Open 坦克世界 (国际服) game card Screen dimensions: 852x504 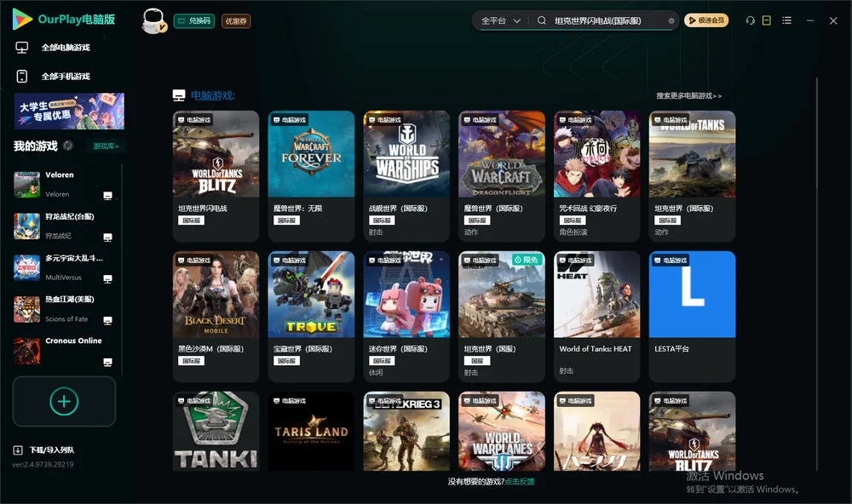pyautogui.click(x=692, y=176)
